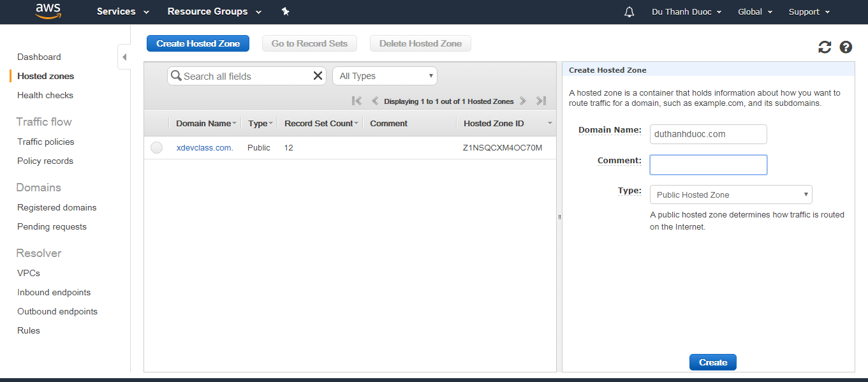The height and width of the screenshot is (382, 868).
Task: Open Policy records in sidebar
Action: (45, 161)
